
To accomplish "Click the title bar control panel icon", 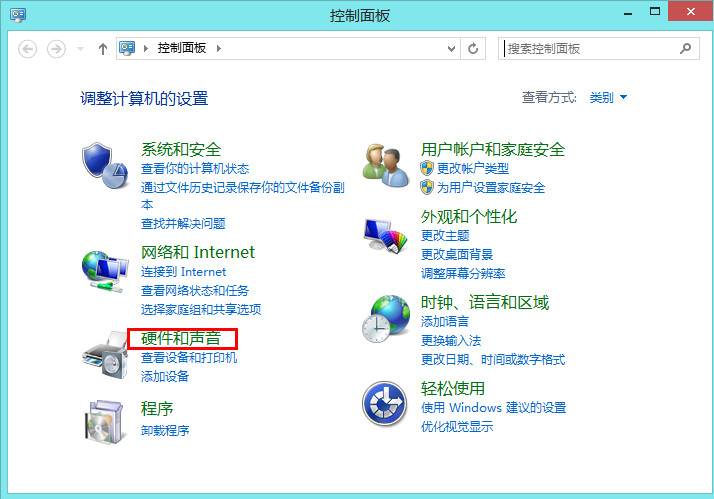I will coord(18,15).
